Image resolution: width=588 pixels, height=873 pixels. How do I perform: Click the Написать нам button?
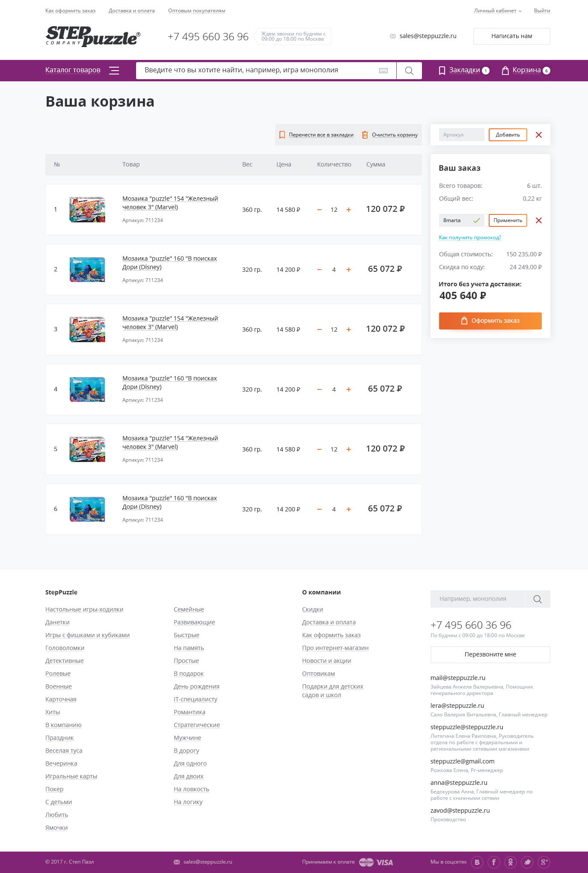512,36
